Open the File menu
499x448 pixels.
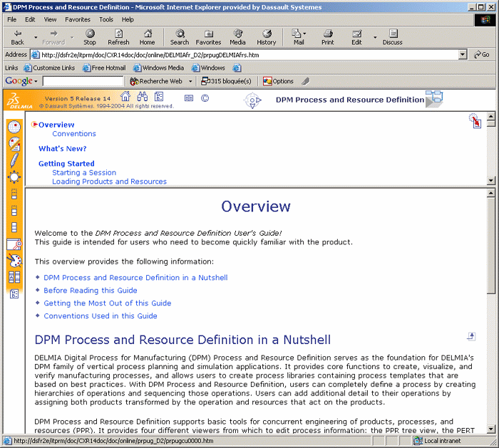(x=12, y=19)
